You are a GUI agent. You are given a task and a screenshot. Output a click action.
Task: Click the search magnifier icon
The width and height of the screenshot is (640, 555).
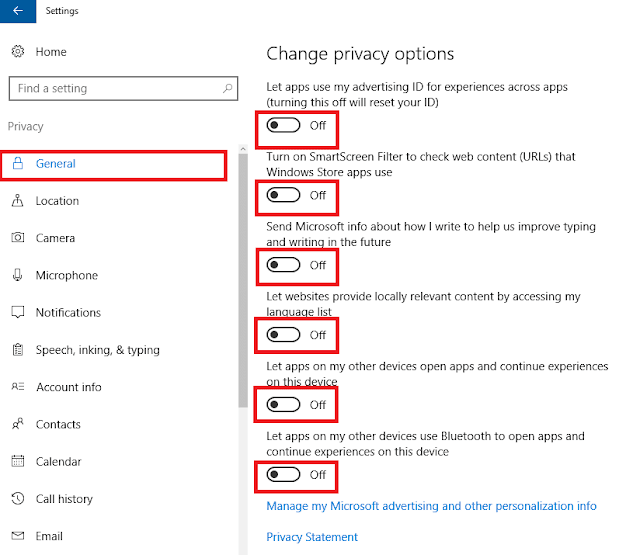pos(228,88)
